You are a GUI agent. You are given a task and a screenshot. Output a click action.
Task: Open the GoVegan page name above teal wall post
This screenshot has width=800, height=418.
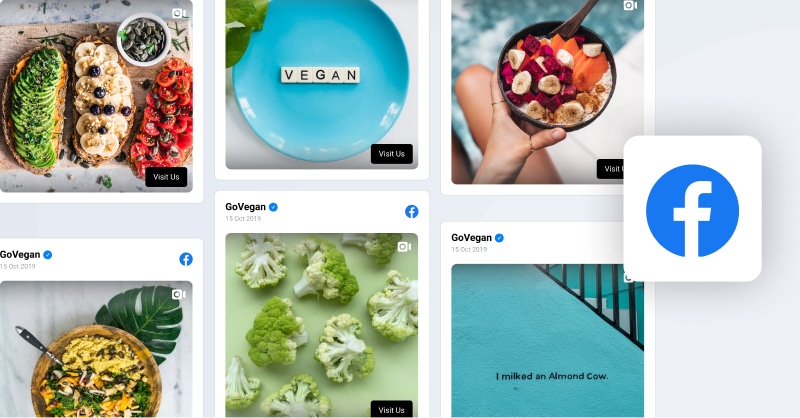[471, 238]
